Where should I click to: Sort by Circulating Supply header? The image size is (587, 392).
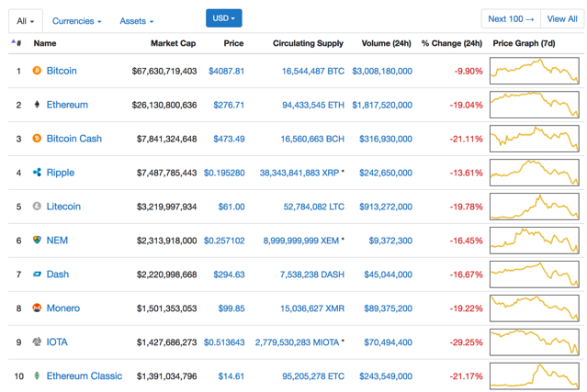(308, 43)
